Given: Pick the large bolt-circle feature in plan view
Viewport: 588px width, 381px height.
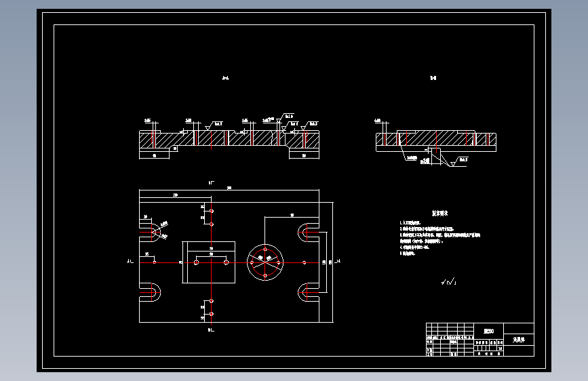Looking at the screenshot, I should coord(265,262).
